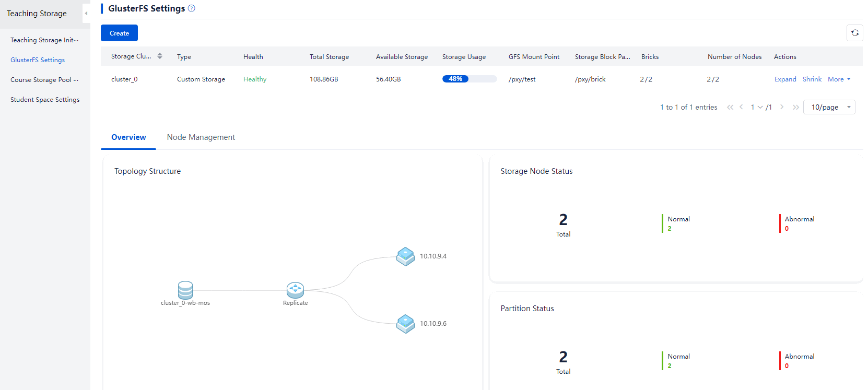Go to last page of entries

pyautogui.click(x=796, y=107)
